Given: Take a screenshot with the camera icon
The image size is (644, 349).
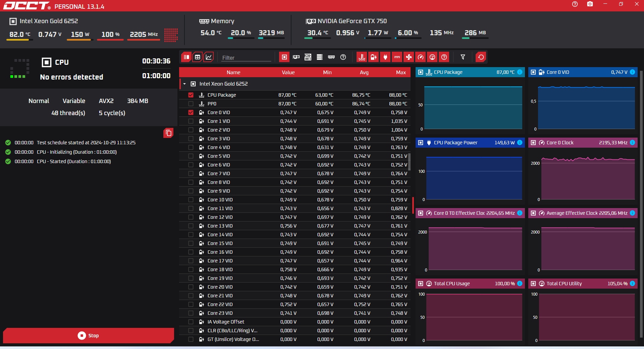Looking at the screenshot, I should [x=590, y=4].
